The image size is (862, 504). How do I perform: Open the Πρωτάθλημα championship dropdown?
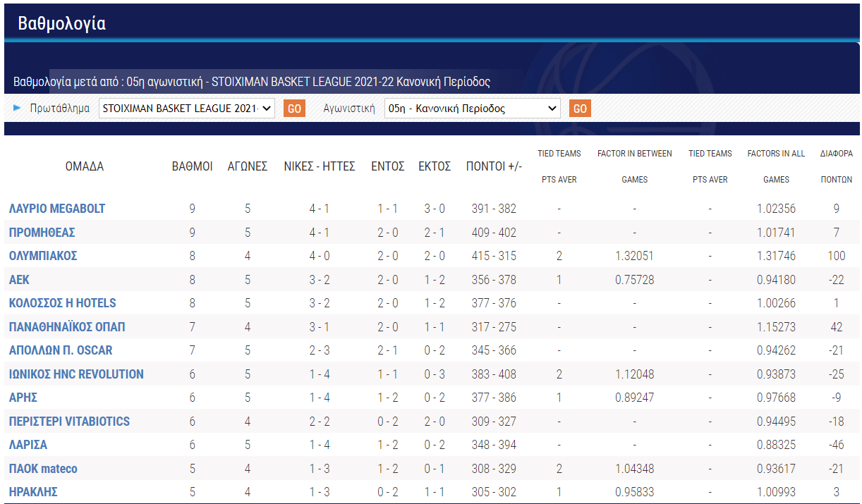point(187,109)
